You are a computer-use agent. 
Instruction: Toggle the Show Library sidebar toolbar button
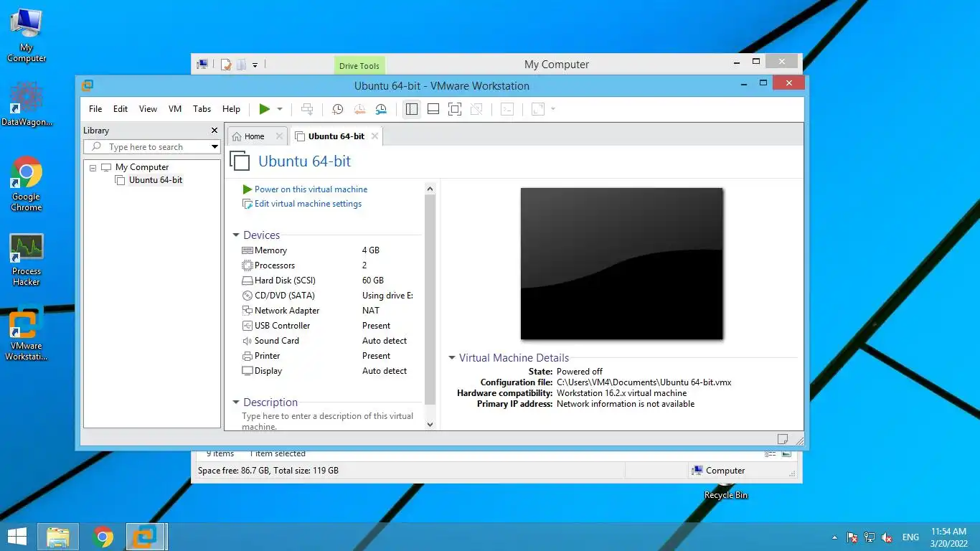411,109
